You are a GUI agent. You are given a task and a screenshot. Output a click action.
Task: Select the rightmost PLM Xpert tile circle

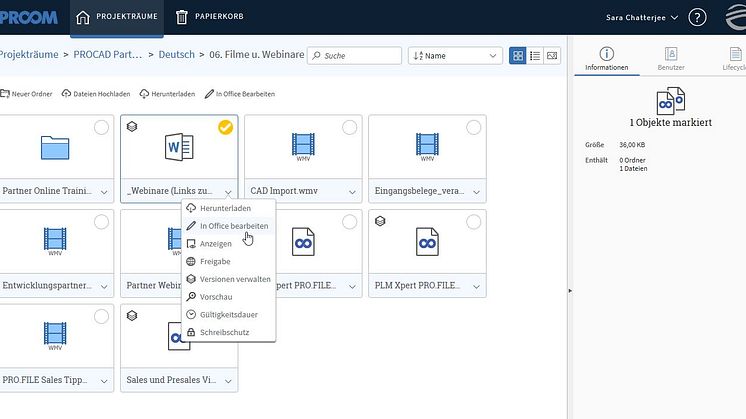tap(473, 222)
